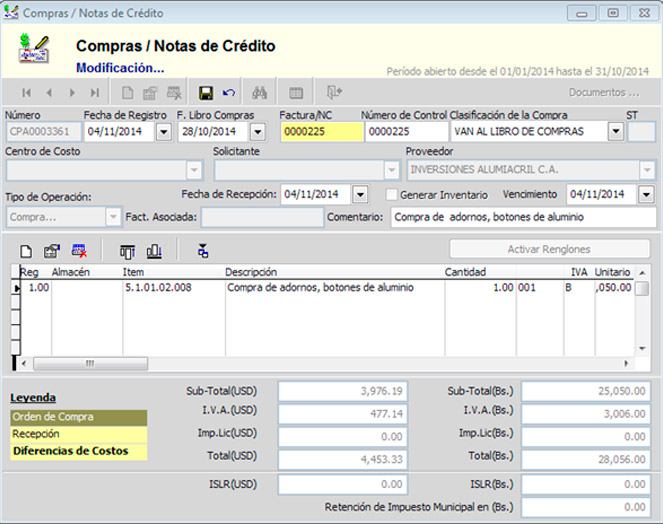Click the delete line item icon
The width and height of the screenshot is (663, 524).
tap(79, 251)
